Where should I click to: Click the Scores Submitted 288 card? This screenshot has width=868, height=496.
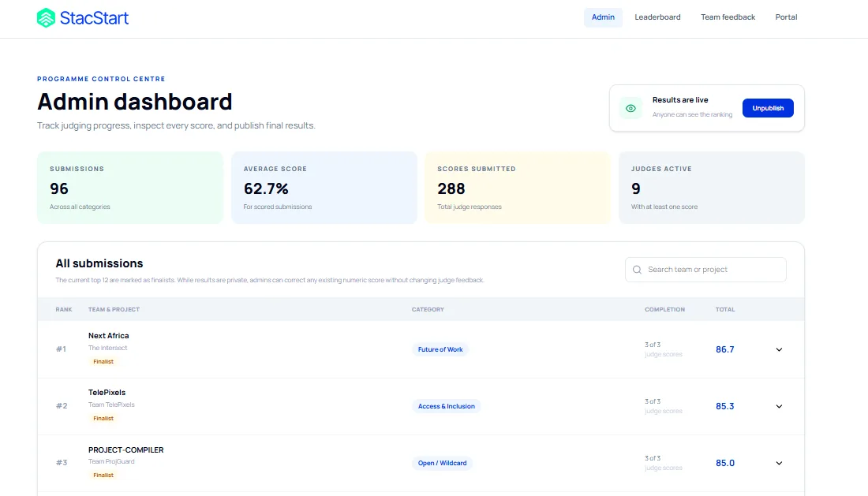[x=518, y=188]
